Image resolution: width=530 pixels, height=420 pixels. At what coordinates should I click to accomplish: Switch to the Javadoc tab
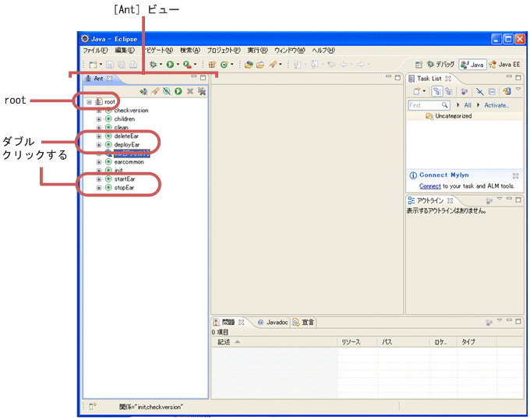[272, 322]
